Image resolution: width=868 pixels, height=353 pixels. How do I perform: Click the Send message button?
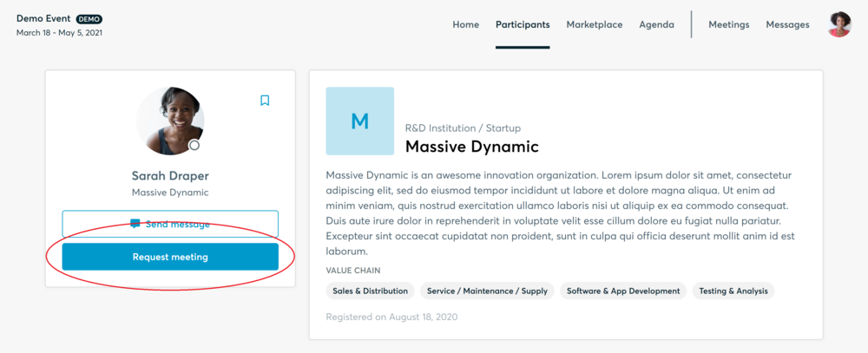point(170,224)
